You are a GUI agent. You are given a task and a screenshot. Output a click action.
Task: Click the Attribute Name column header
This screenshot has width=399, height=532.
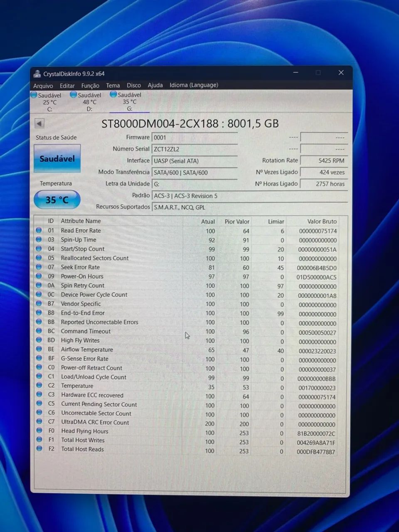(x=81, y=221)
